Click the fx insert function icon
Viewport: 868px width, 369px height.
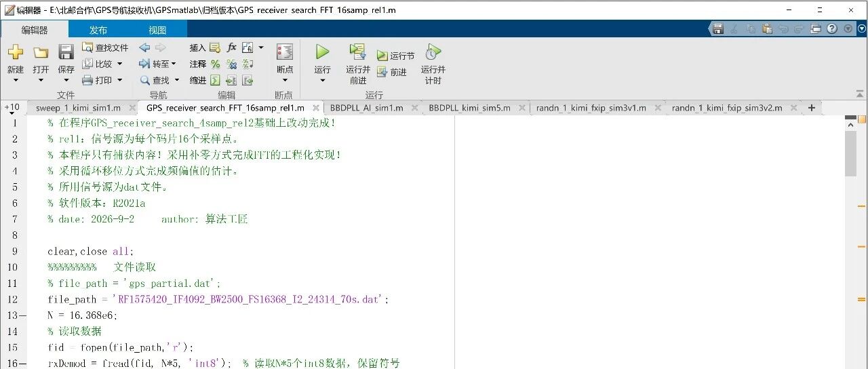(x=231, y=47)
